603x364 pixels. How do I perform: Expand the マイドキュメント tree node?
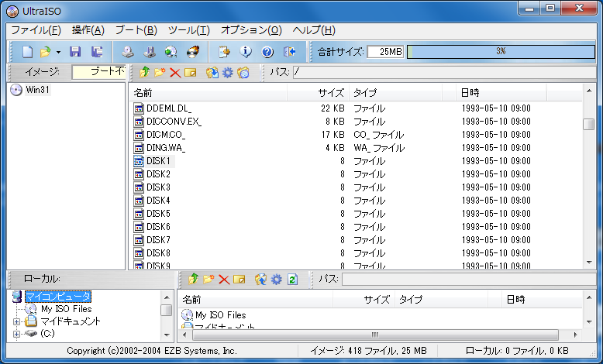click(17, 321)
